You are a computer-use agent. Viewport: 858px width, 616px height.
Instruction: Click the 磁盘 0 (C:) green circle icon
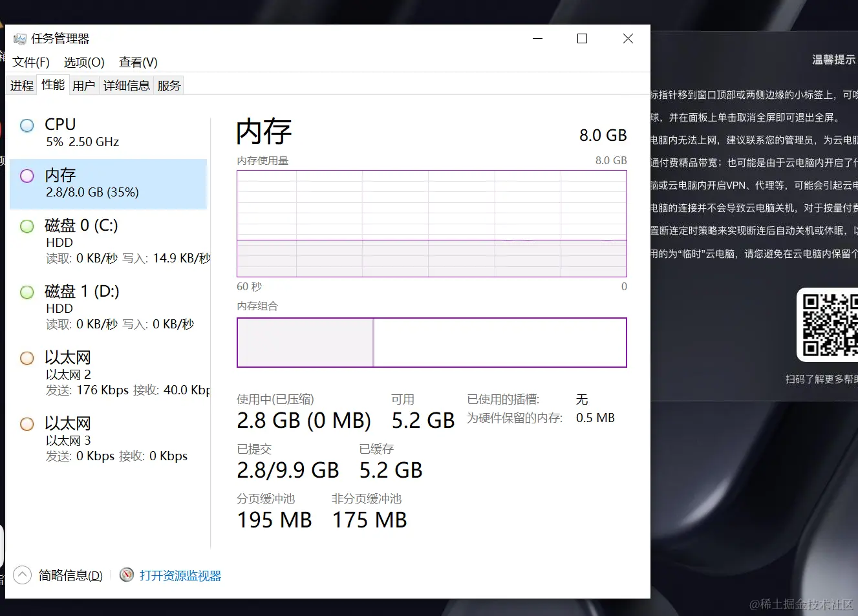[x=27, y=226]
